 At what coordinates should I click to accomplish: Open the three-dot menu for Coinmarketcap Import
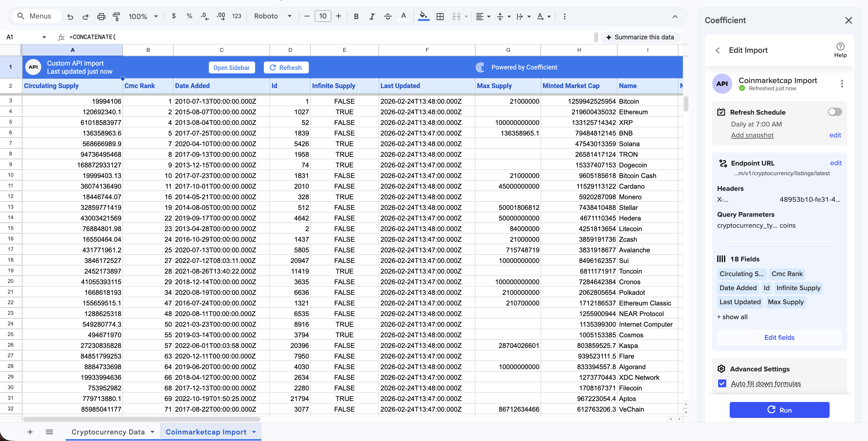(x=842, y=84)
